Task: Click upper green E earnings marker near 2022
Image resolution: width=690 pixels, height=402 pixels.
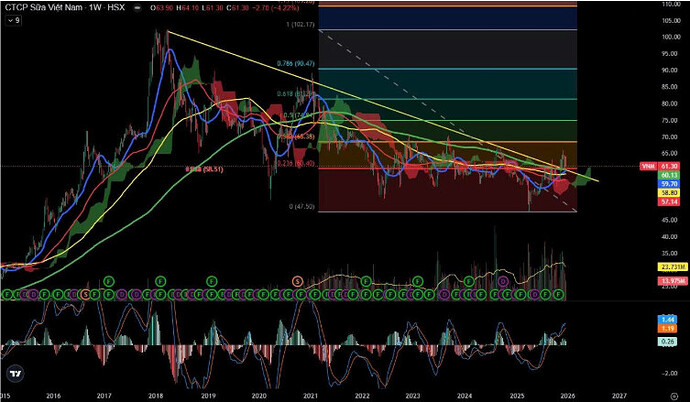Action: click(366, 281)
